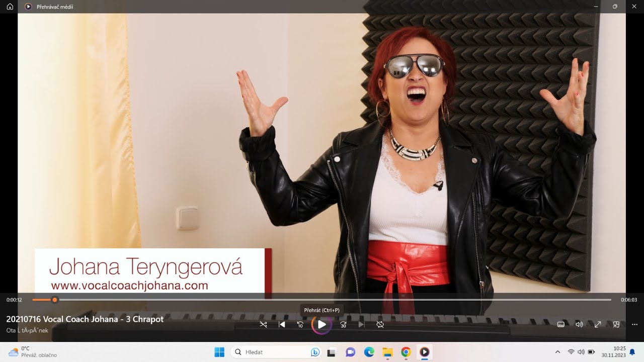Click the video title 20210716 Vocal Coach Johana
This screenshot has height=362, width=644.
pyautogui.click(x=85, y=319)
